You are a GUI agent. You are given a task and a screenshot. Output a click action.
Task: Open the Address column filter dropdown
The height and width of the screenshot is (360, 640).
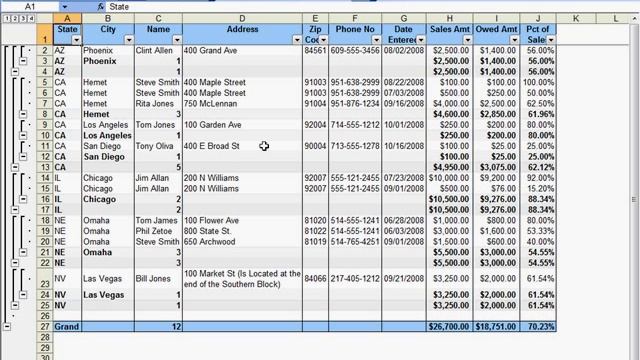(x=297, y=40)
